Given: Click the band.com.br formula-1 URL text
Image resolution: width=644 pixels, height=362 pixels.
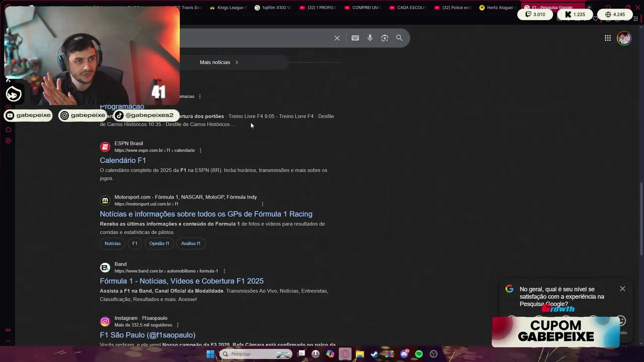Looking at the screenshot, I should [x=166, y=271].
